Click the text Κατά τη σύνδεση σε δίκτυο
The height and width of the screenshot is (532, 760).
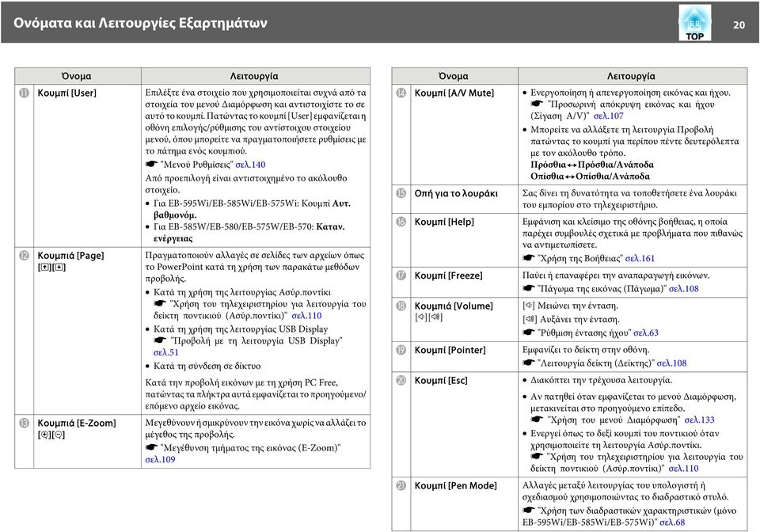(207, 367)
